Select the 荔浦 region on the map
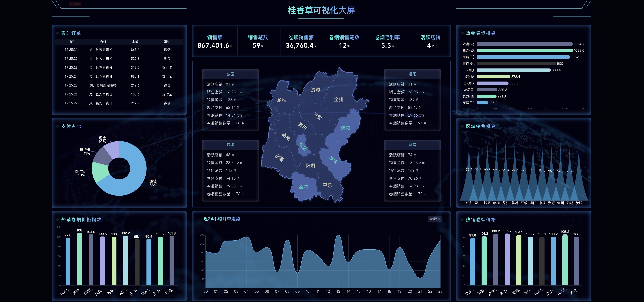Image resolution: width=644 pixels, height=302 pixels. [303, 187]
